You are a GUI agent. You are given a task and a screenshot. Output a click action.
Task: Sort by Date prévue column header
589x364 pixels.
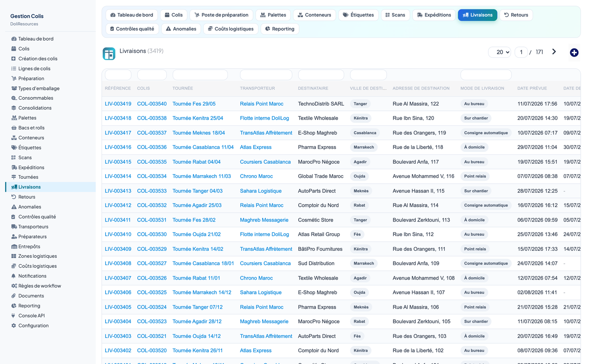[532, 88]
